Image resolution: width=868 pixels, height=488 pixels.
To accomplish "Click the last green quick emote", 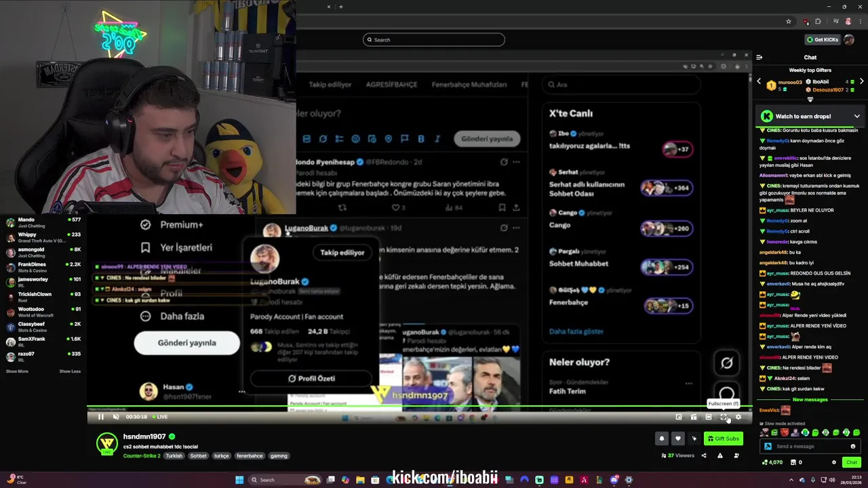I will 856,432.
